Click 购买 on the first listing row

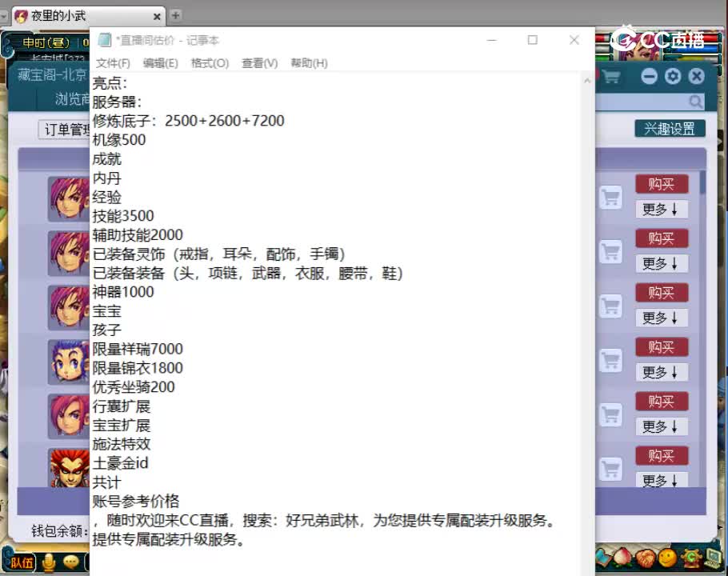662,184
